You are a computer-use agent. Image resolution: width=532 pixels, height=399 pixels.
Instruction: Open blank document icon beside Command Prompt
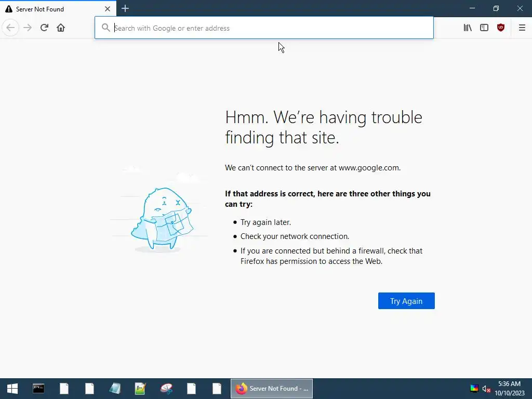point(64,389)
